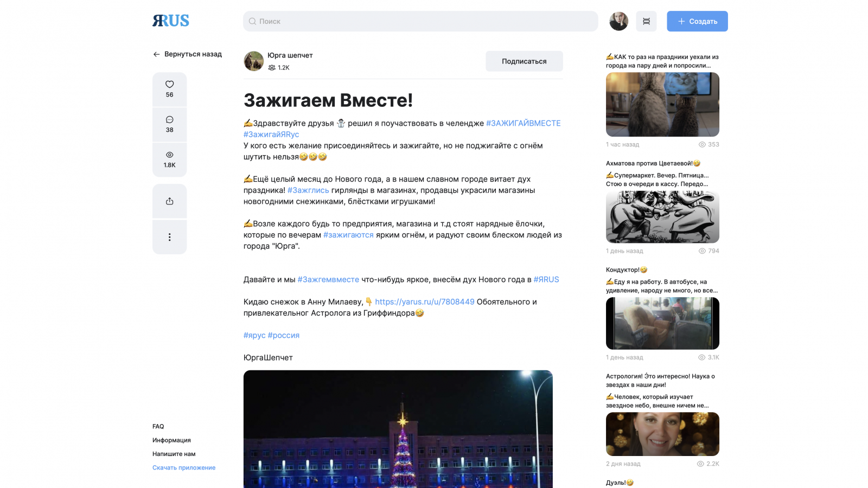
Task: Open hashtag #ЗажигайЯRус
Action: tap(271, 134)
